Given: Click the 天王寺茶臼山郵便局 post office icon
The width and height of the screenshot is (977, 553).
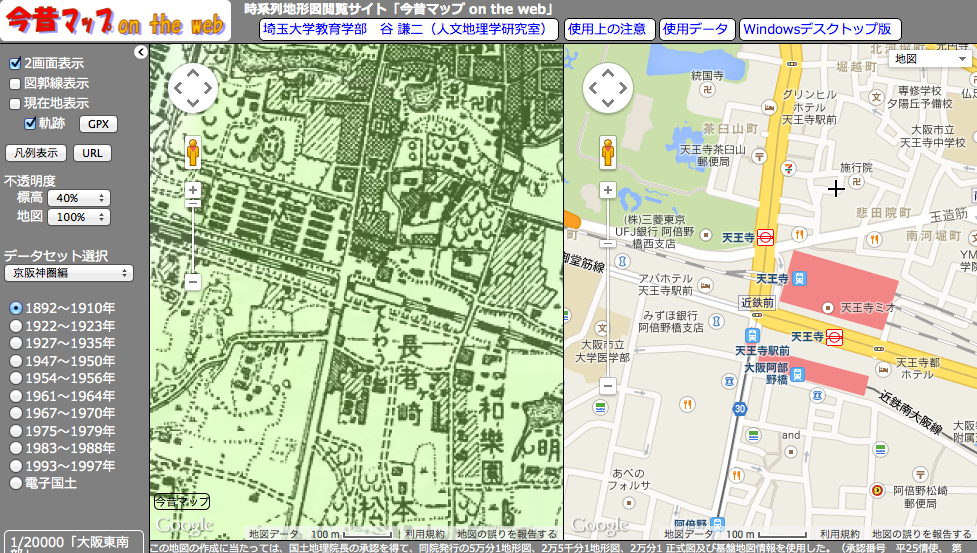Looking at the screenshot, I should (x=759, y=156).
